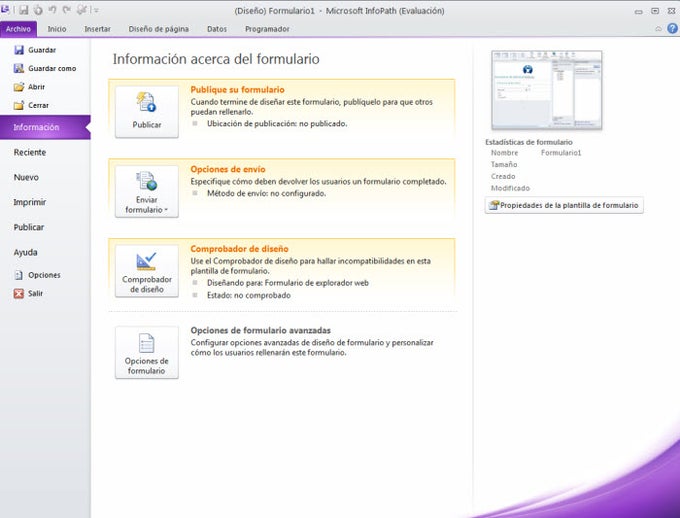Image resolution: width=680 pixels, height=518 pixels.
Task: Click the Tamaño statistics label
Action: coord(504,164)
